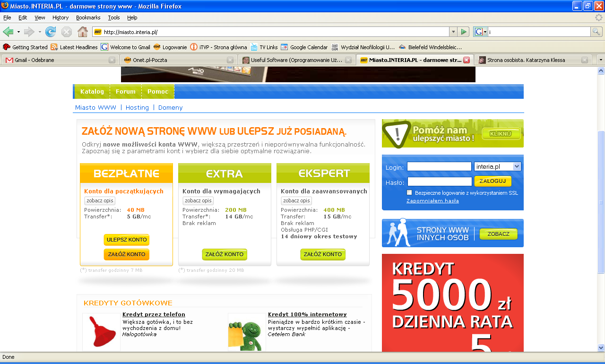The height and width of the screenshot is (364, 605).
Task: Open the Kredyt przez telefon link
Action: point(154,314)
